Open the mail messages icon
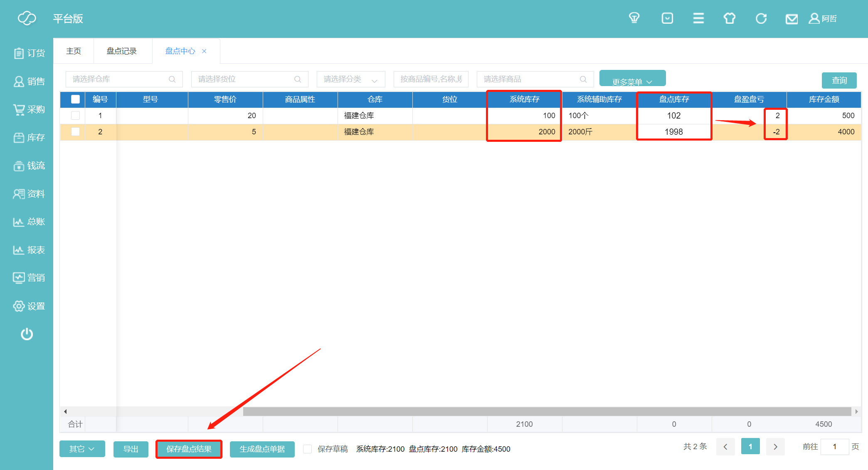The height and width of the screenshot is (470, 868). coord(792,19)
